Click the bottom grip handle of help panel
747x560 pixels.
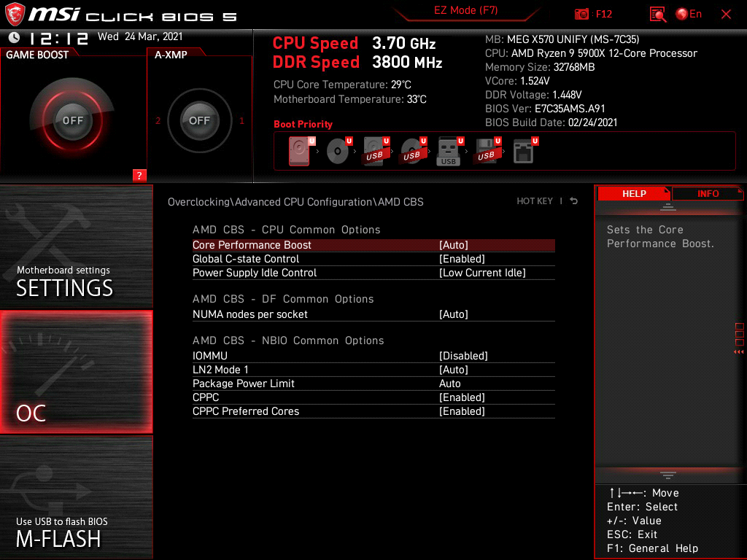[x=668, y=475]
